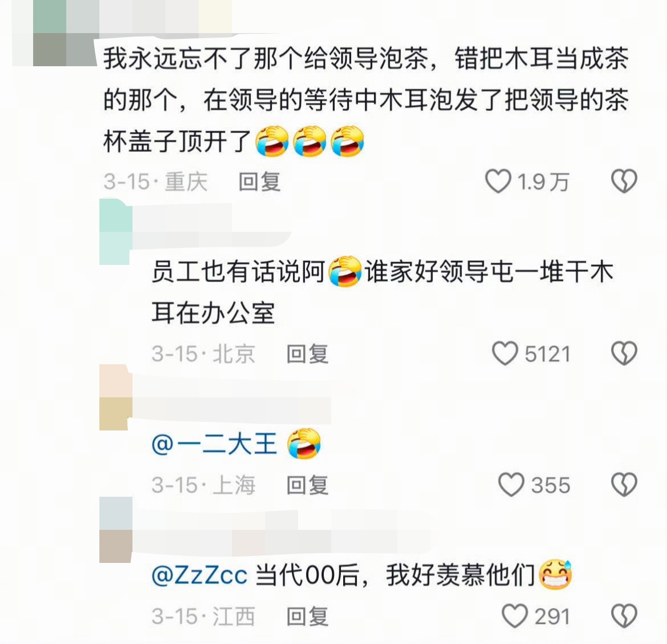Screen dimensions: 667x644
Task: Like the Shanghai reply with 355 likes
Action: tap(511, 485)
